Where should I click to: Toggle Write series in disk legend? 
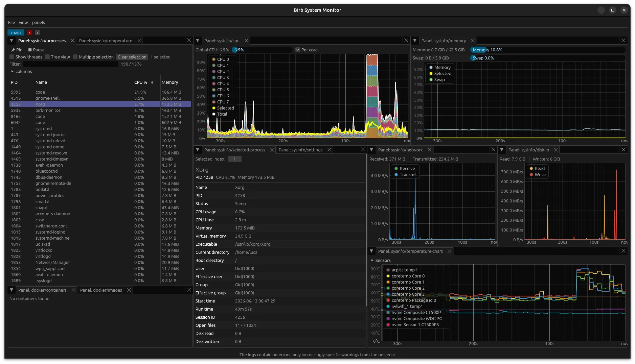tap(538, 174)
